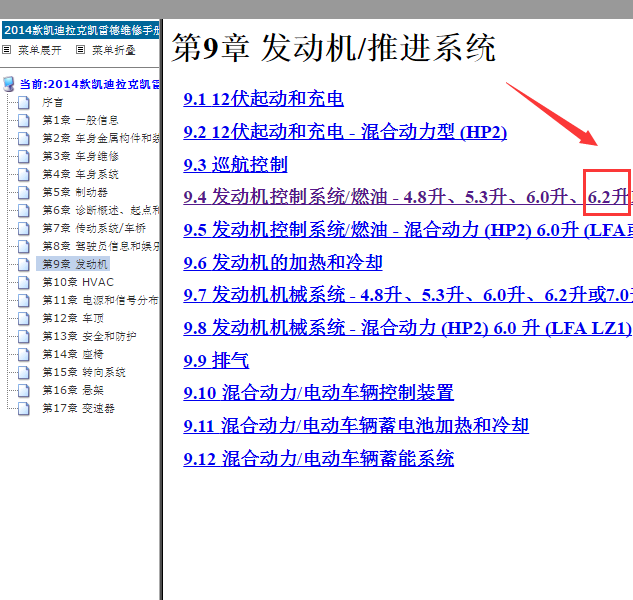The image size is (633, 600).
Task: Open link 9.12 混合动力/电动车辆蓄能系统
Action: (319, 459)
